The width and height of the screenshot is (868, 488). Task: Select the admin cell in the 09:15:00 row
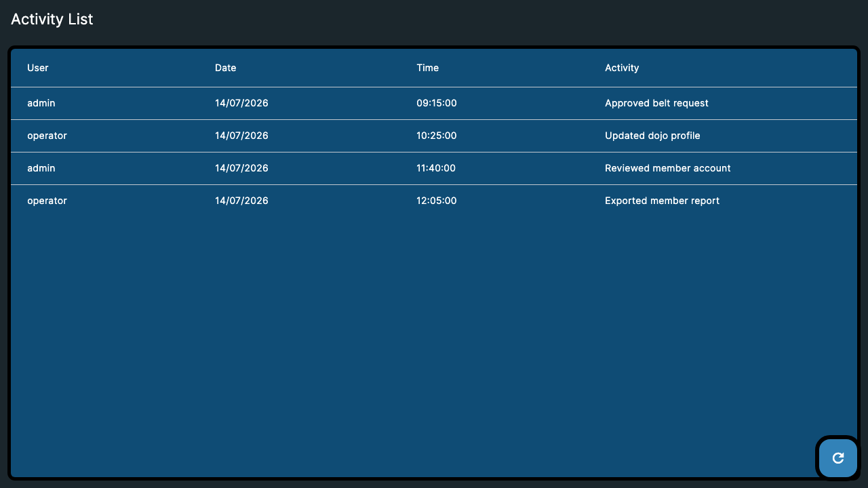click(x=41, y=103)
